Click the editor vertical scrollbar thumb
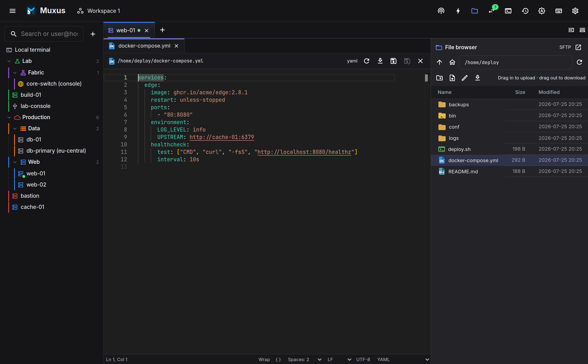Screen dimensions: 588x364 click(426, 78)
